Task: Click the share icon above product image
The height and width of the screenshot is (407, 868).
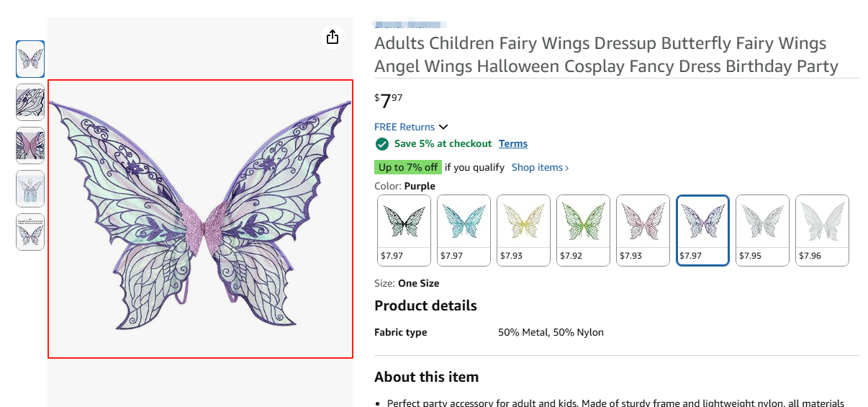Action: tap(332, 37)
